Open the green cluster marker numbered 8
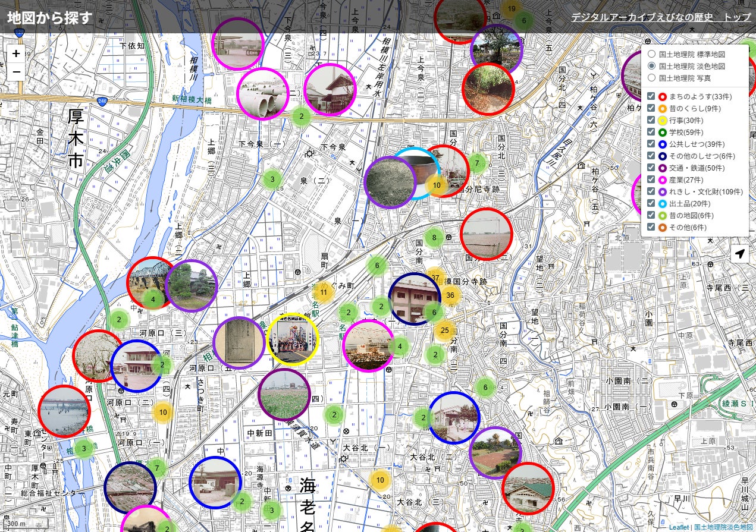This screenshot has width=756, height=532. pos(434,238)
